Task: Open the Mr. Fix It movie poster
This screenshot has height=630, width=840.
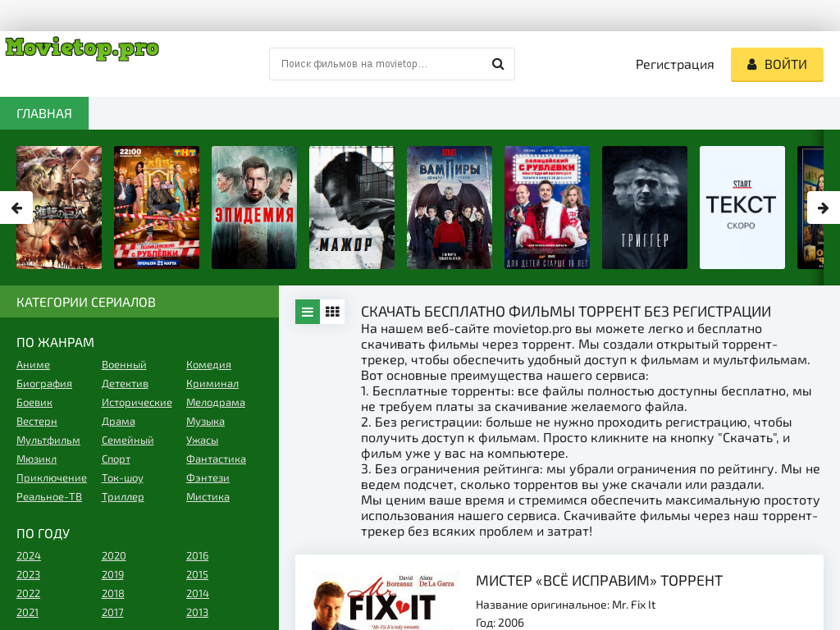Action: (386, 600)
